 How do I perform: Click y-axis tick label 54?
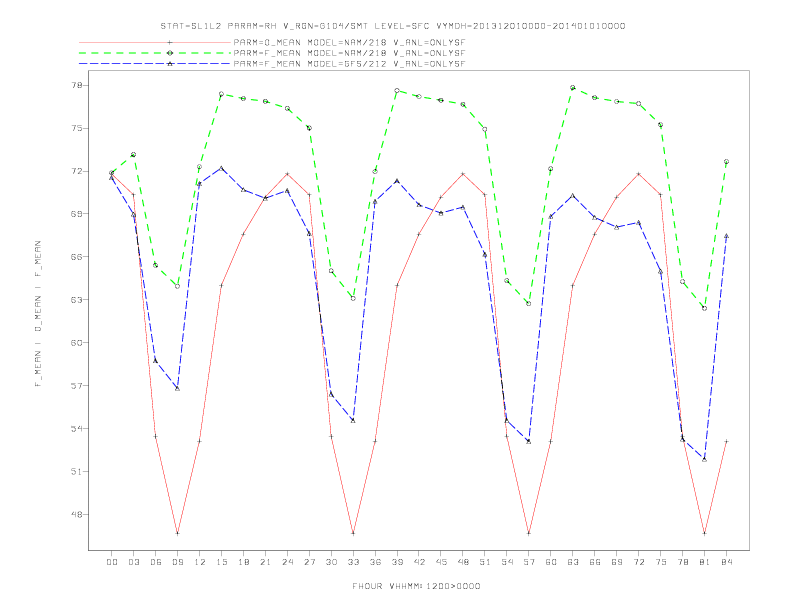click(77, 429)
